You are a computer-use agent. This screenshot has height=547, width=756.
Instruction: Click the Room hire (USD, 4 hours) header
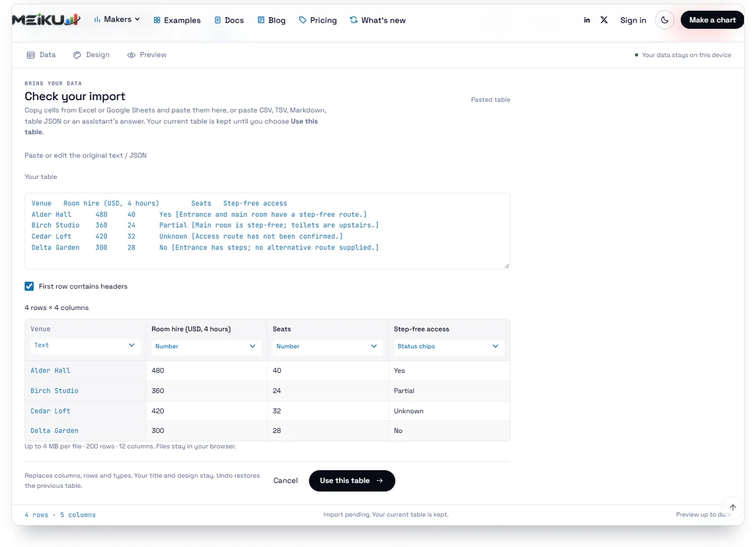click(x=191, y=329)
